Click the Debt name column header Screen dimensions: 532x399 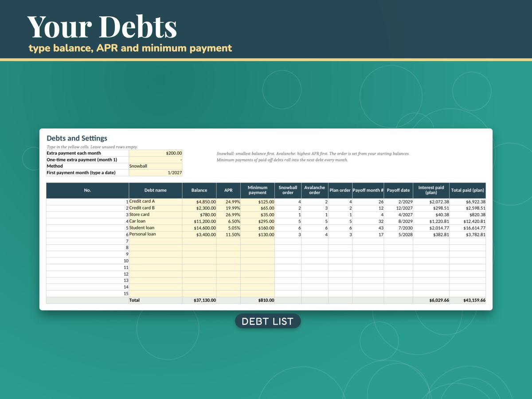156,190
